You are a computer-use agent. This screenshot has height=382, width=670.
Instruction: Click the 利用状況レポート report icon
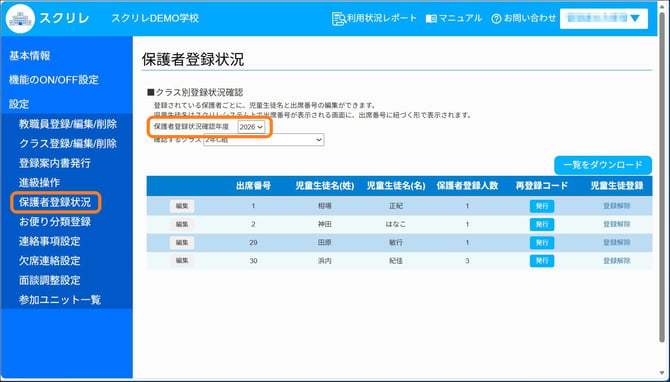pos(338,19)
